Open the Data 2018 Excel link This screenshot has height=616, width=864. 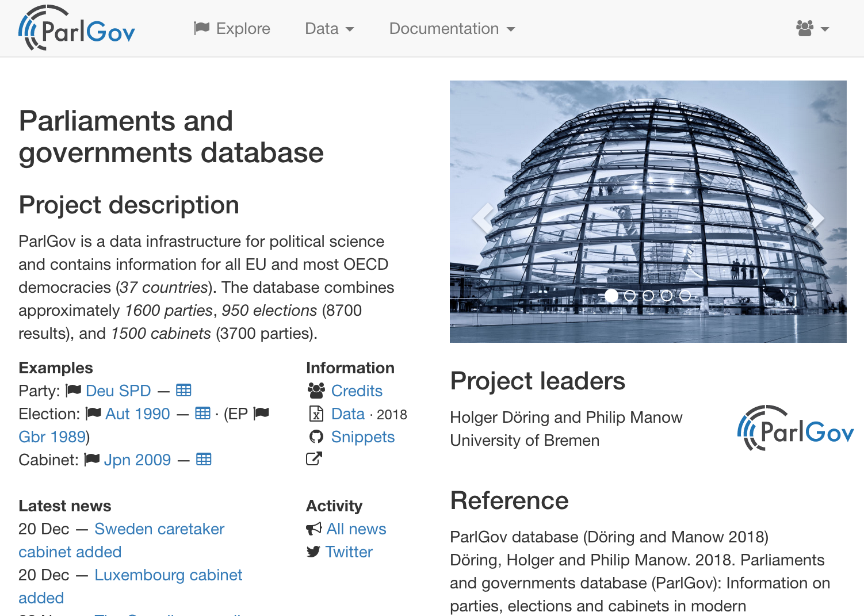tap(348, 414)
